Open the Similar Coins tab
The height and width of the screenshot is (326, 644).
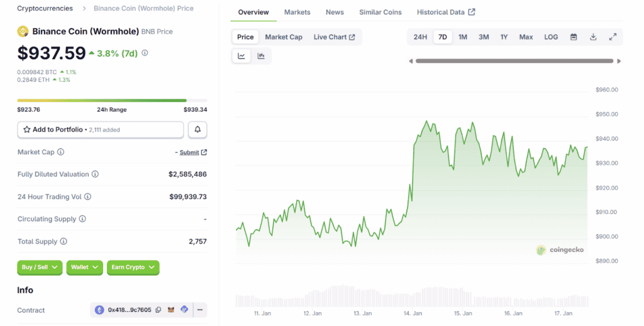click(x=380, y=12)
